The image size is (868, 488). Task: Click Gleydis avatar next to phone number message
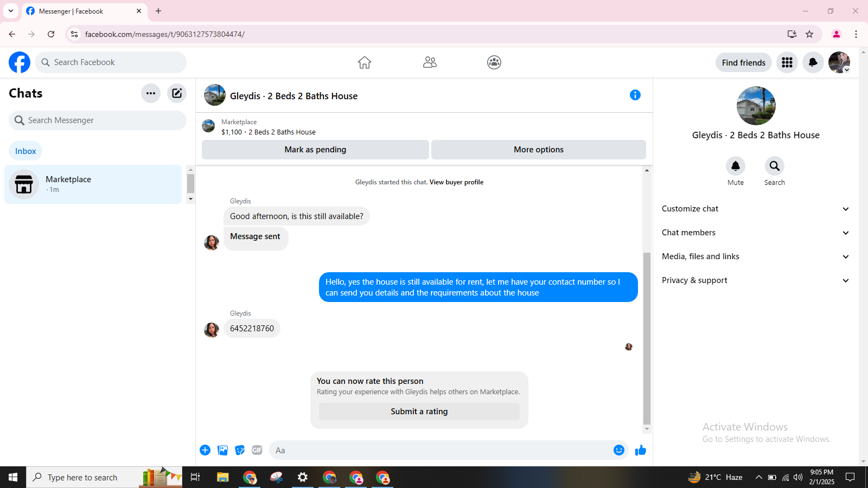tap(212, 330)
